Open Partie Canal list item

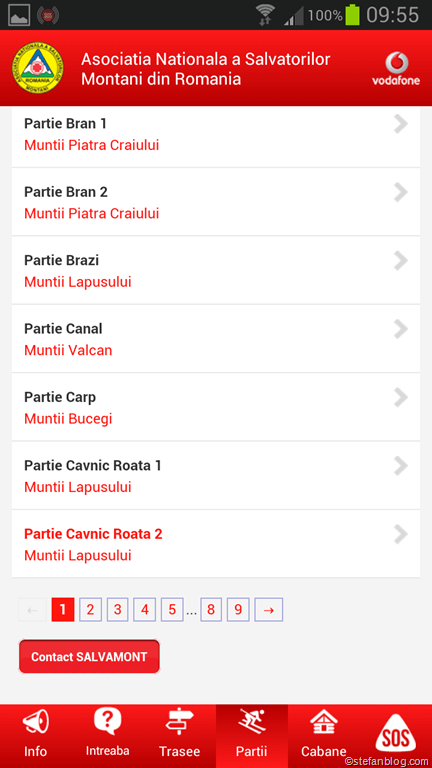(216, 338)
